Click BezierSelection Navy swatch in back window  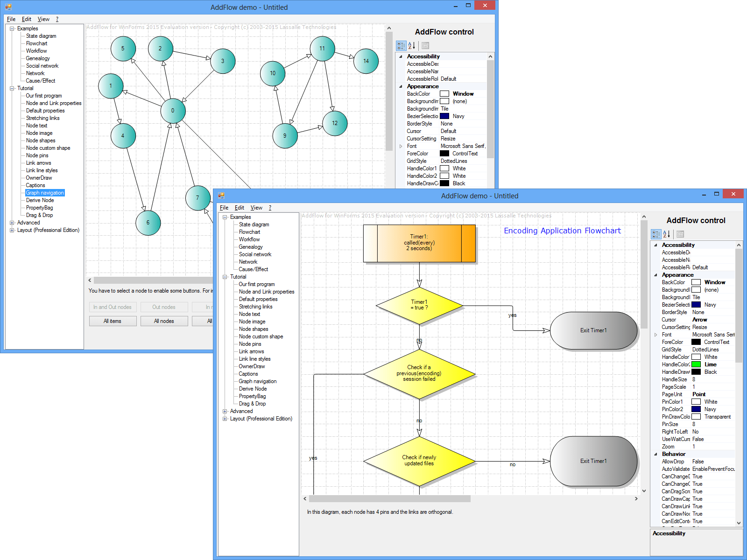(x=444, y=116)
